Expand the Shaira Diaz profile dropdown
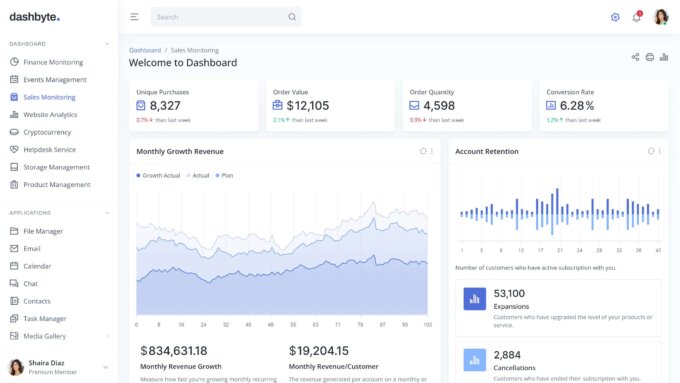680x383 pixels. pos(105,367)
